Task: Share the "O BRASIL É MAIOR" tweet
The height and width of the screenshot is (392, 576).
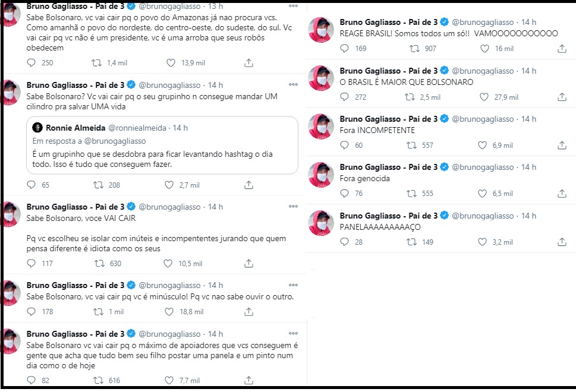Action: [562, 97]
